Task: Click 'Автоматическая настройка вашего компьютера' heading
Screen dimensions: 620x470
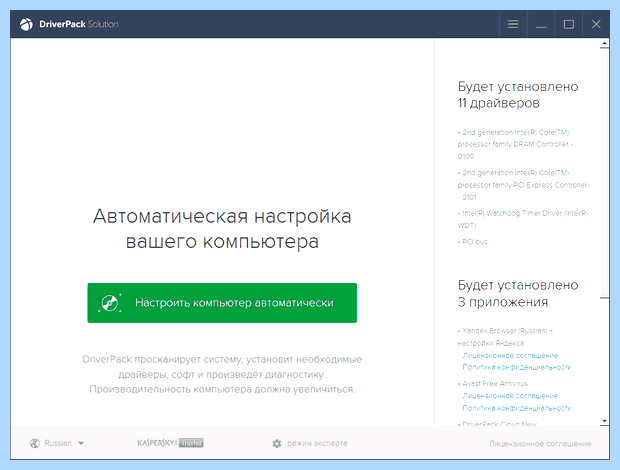Action: (222, 228)
